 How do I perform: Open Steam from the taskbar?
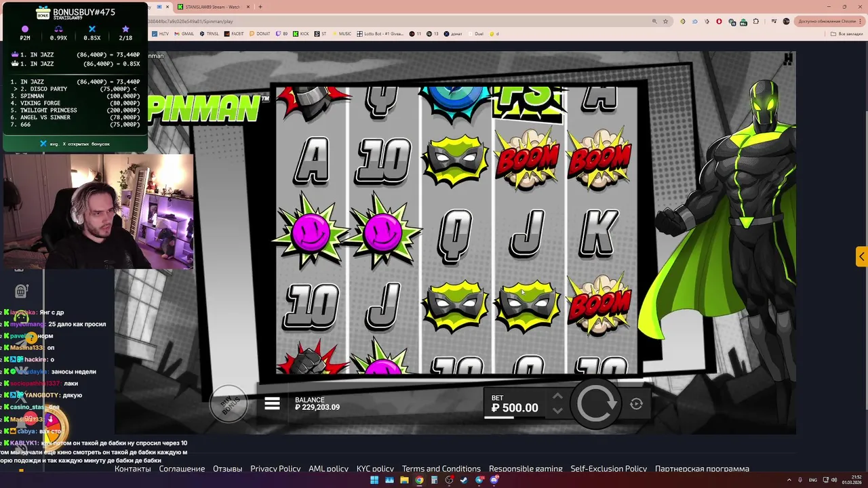464,480
